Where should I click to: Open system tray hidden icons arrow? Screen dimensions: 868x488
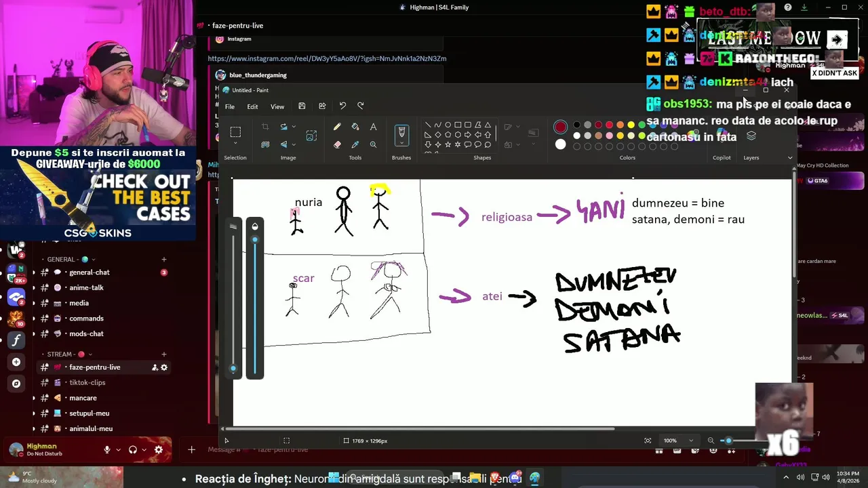pos(786,477)
